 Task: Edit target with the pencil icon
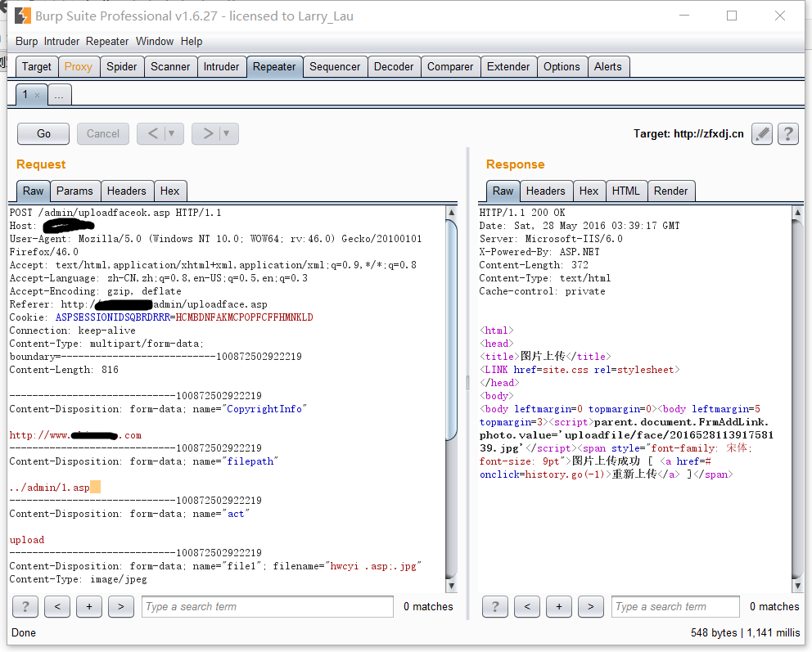tap(762, 134)
